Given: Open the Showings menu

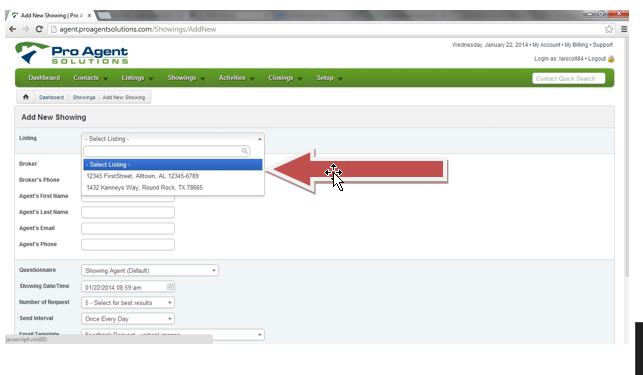Looking at the screenshot, I should pyautogui.click(x=186, y=78).
